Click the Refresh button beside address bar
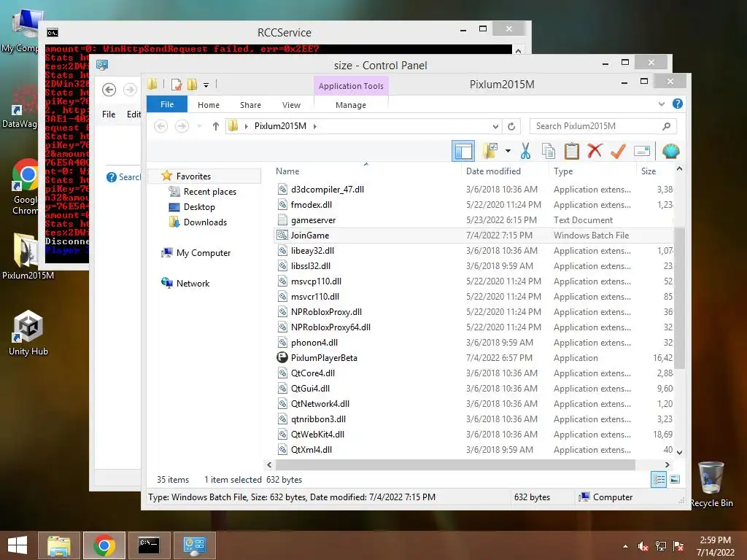747x560 pixels. [x=511, y=126]
